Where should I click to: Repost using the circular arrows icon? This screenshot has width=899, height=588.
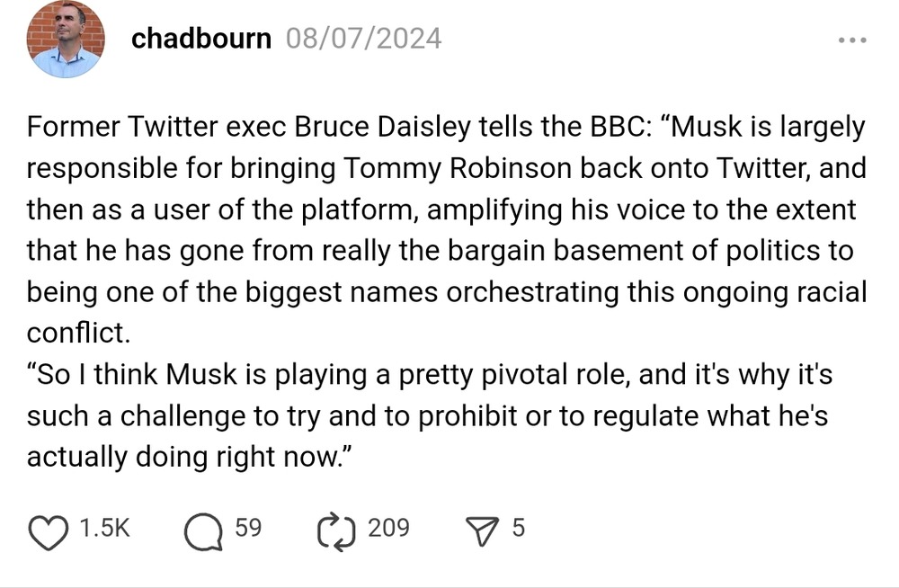pyautogui.click(x=335, y=530)
